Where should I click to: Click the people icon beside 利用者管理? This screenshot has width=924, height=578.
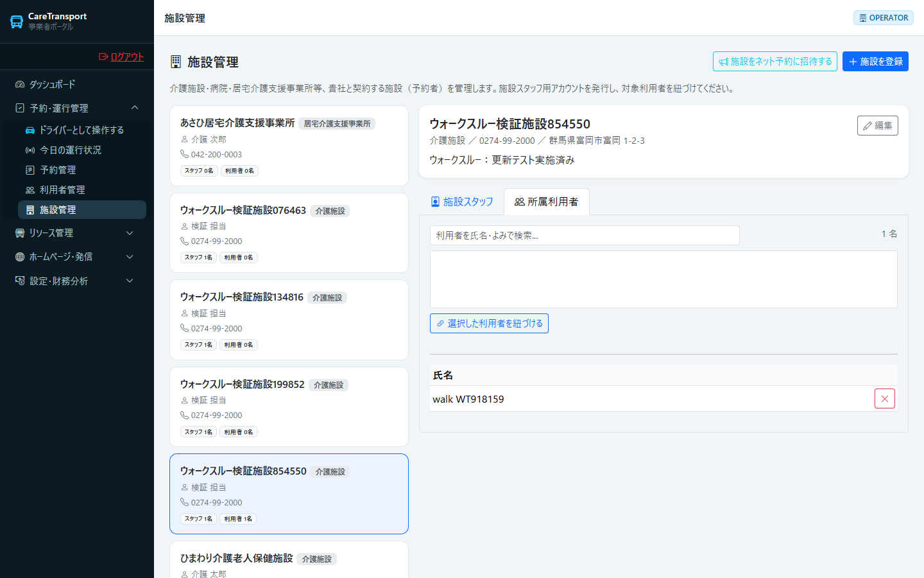pyautogui.click(x=30, y=190)
